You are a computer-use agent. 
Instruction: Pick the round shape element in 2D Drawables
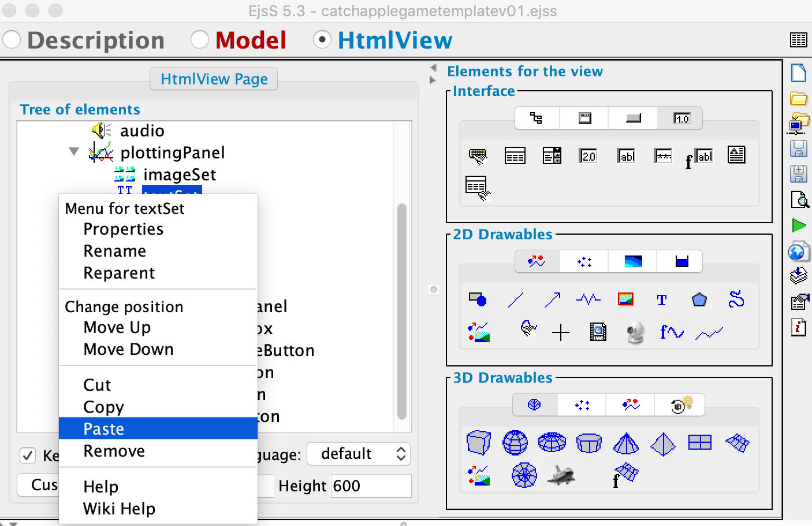(478, 299)
